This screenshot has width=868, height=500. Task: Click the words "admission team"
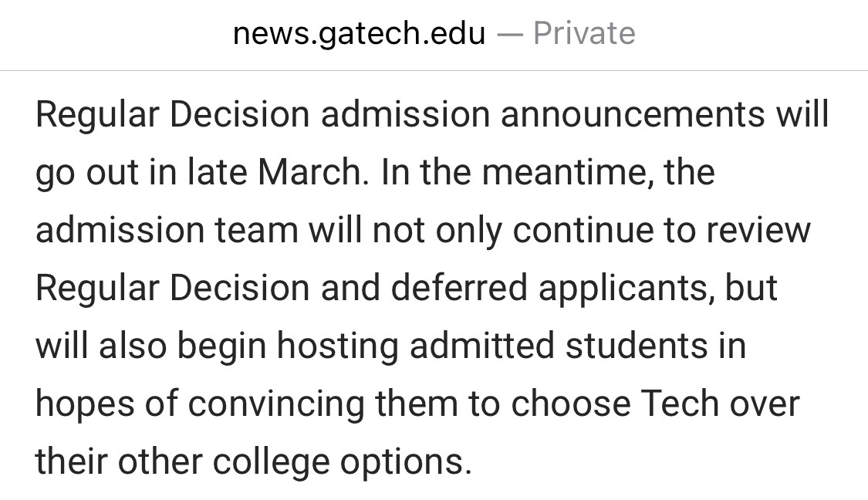[x=167, y=230]
